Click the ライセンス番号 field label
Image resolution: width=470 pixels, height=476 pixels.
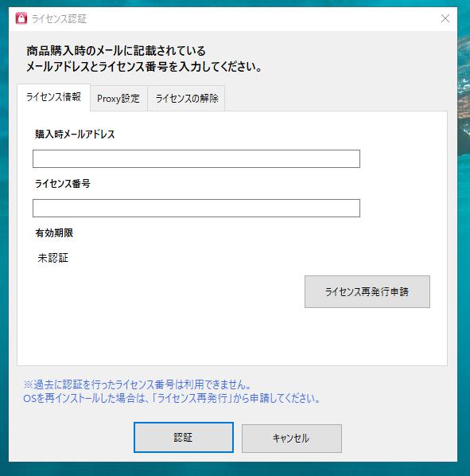pos(63,184)
